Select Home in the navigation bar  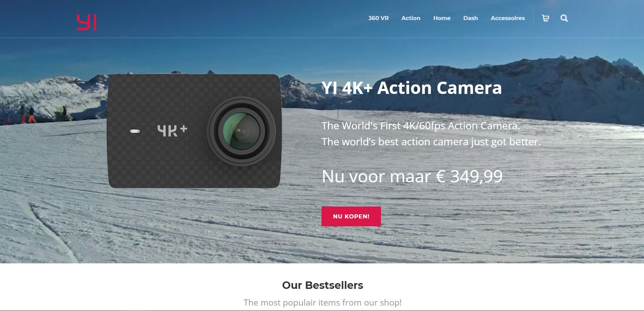click(442, 18)
